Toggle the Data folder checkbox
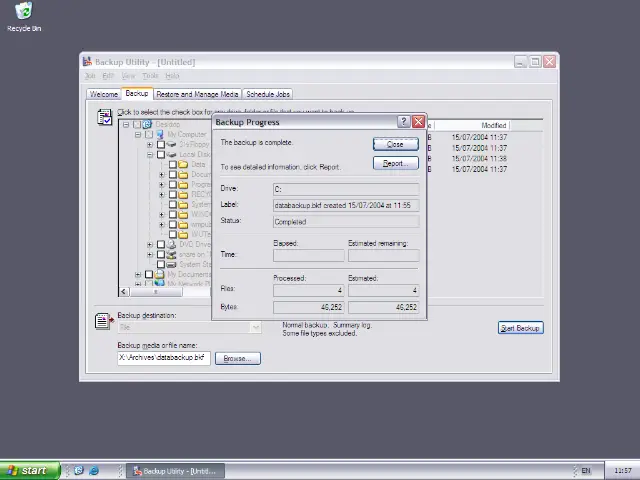The width and height of the screenshot is (640, 480). [172, 165]
